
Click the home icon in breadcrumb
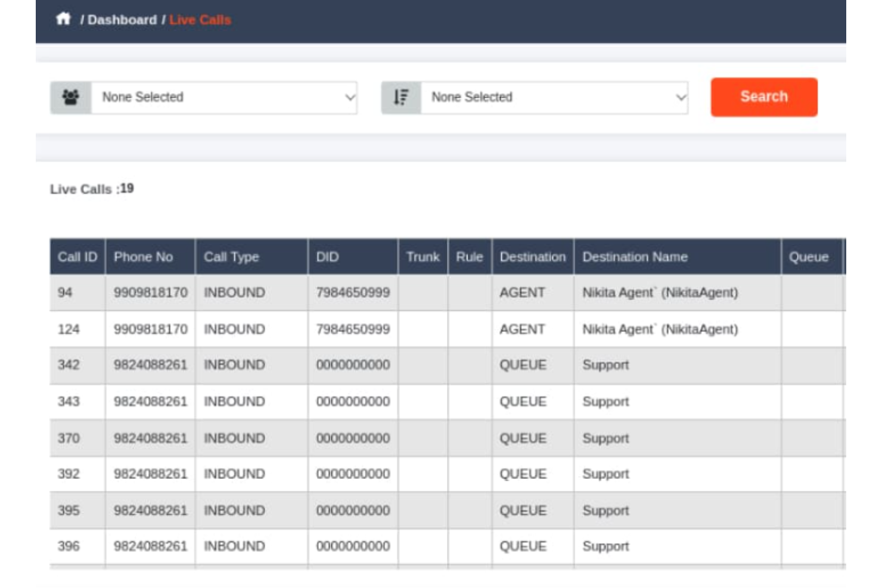click(63, 19)
